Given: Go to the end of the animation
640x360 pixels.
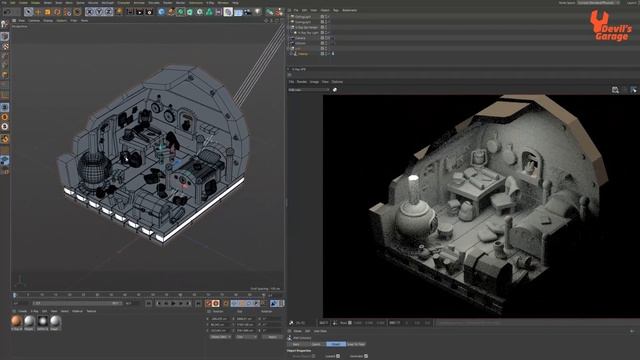Looking at the screenshot, I should [x=198, y=303].
